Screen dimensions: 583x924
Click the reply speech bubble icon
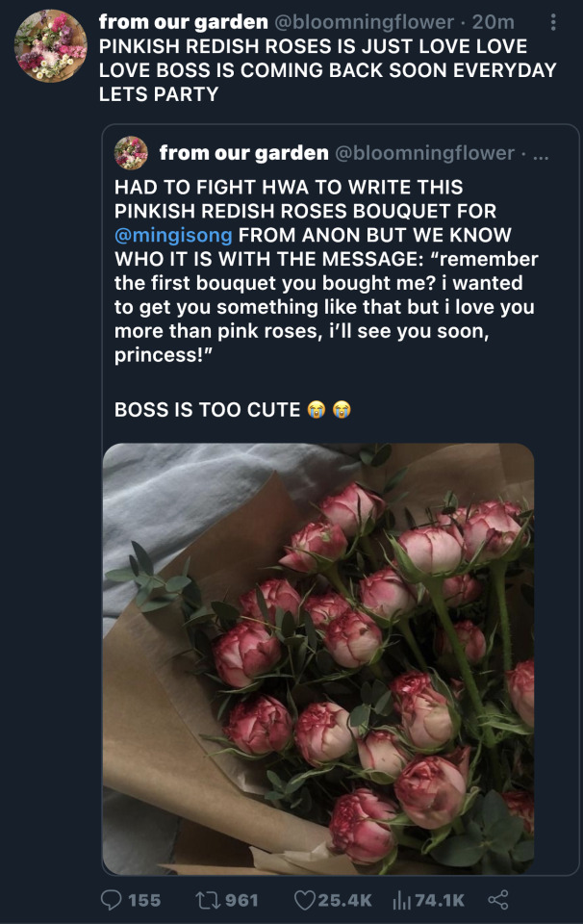(x=112, y=900)
